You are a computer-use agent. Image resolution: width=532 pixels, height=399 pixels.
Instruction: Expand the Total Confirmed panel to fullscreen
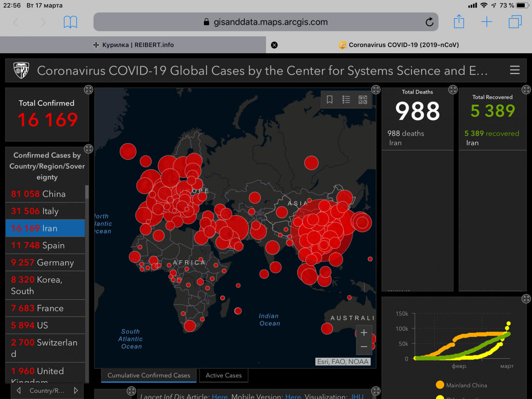[x=88, y=90]
